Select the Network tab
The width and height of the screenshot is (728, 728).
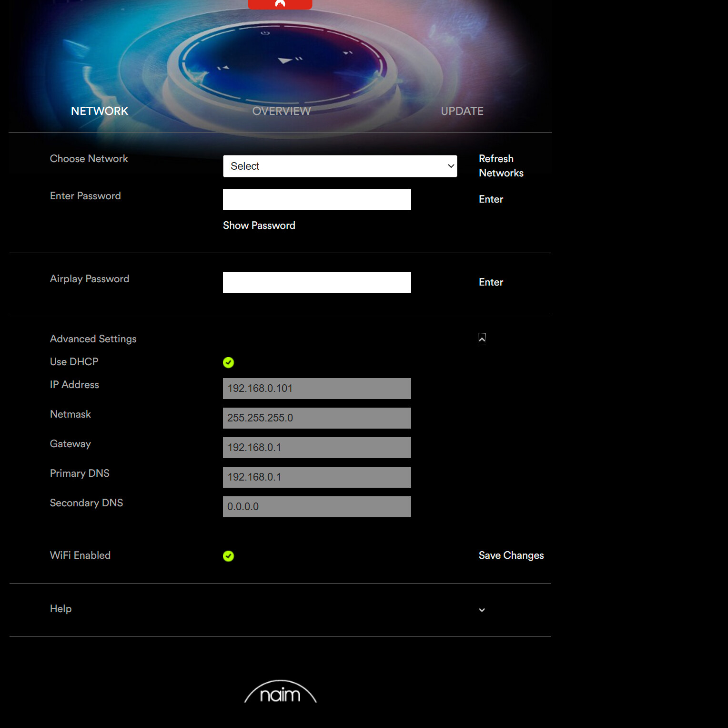point(100,111)
